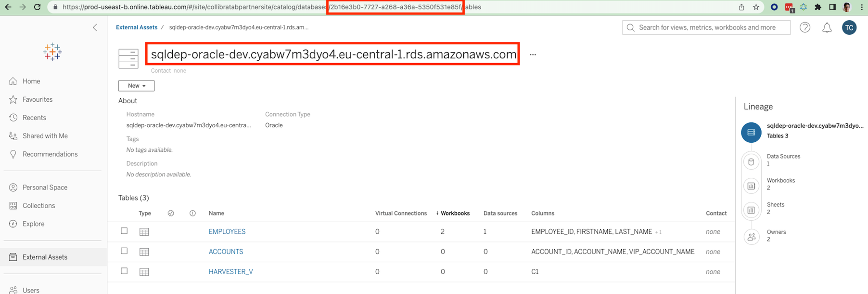868x294 pixels.
Task: Click the Sheets lineage icon
Action: (751, 210)
